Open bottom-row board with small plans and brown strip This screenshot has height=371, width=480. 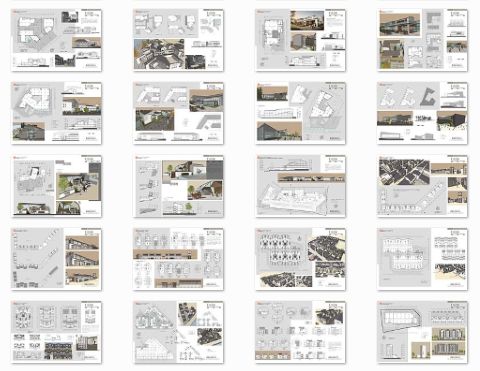[x=300, y=332]
